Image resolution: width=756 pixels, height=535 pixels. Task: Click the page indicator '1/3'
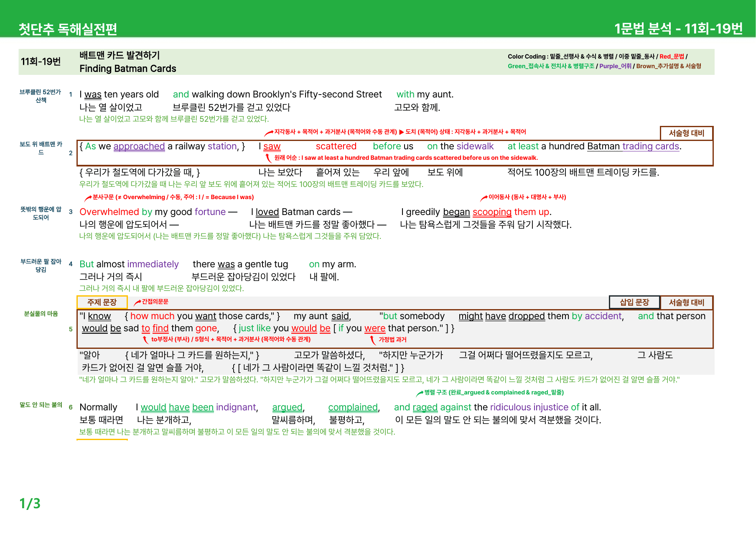tap(30, 503)
